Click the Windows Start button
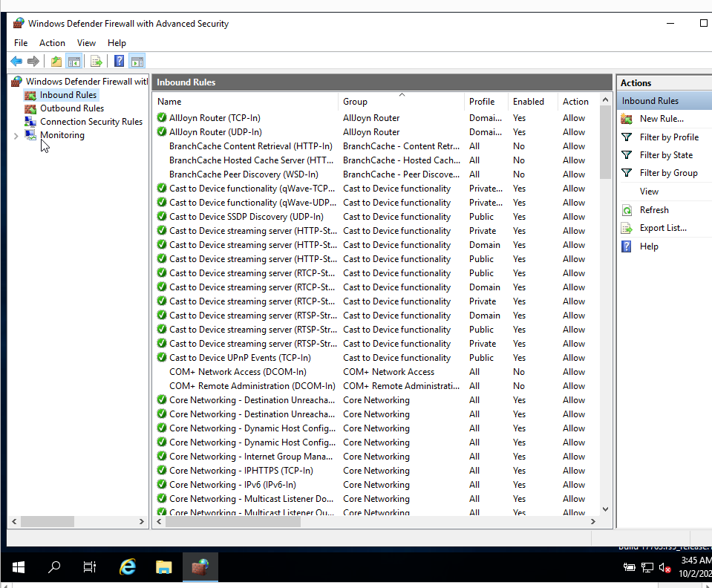The width and height of the screenshot is (712, 588). click(x=19, y=567)
